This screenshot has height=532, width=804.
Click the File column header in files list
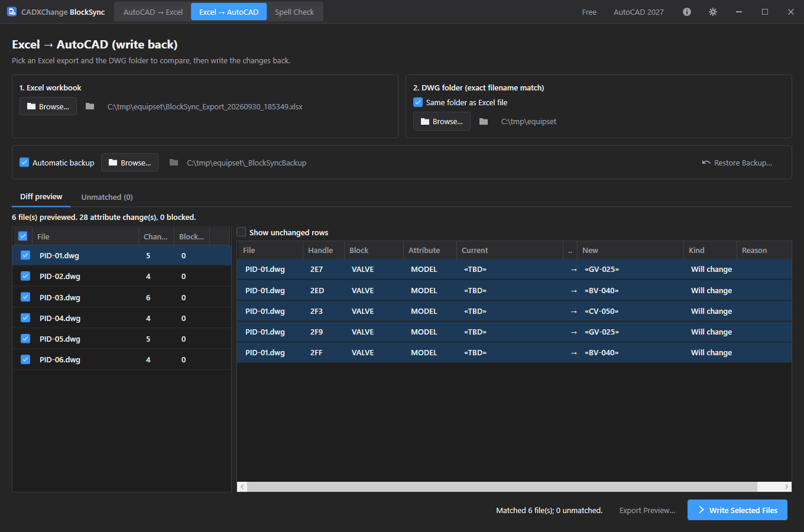coord(85,236)
